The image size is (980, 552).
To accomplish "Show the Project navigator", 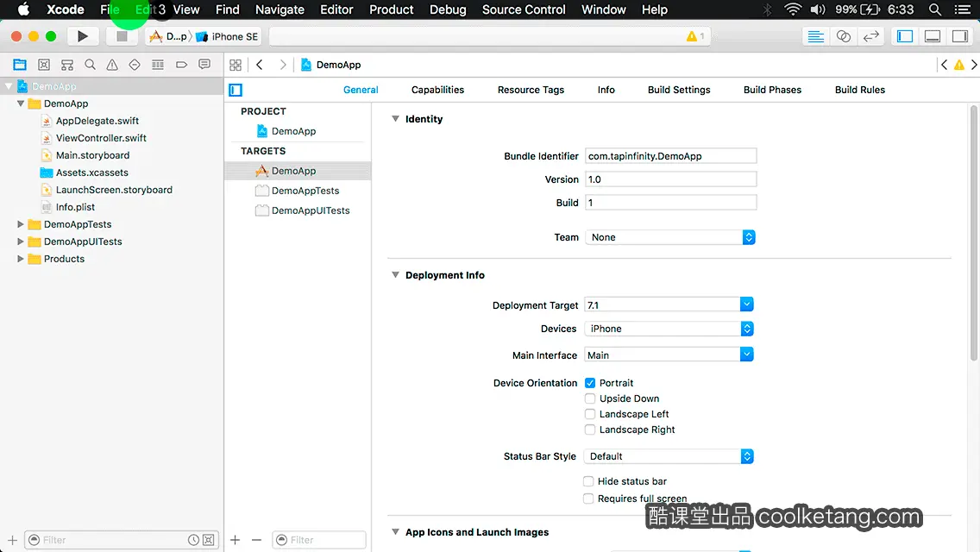I will click(20, 65).
